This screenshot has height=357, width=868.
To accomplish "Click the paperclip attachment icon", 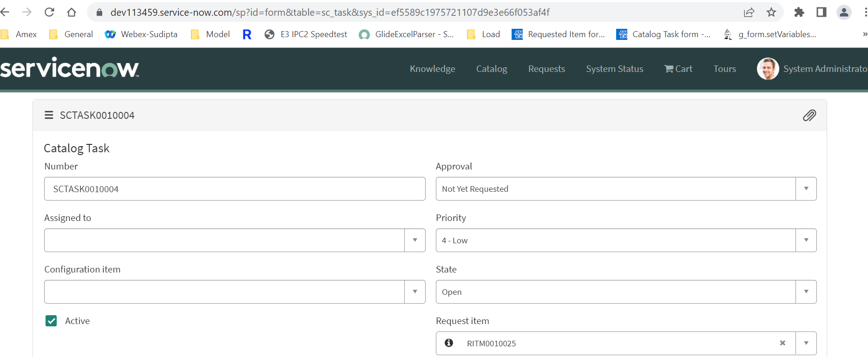I will point(809,115).
